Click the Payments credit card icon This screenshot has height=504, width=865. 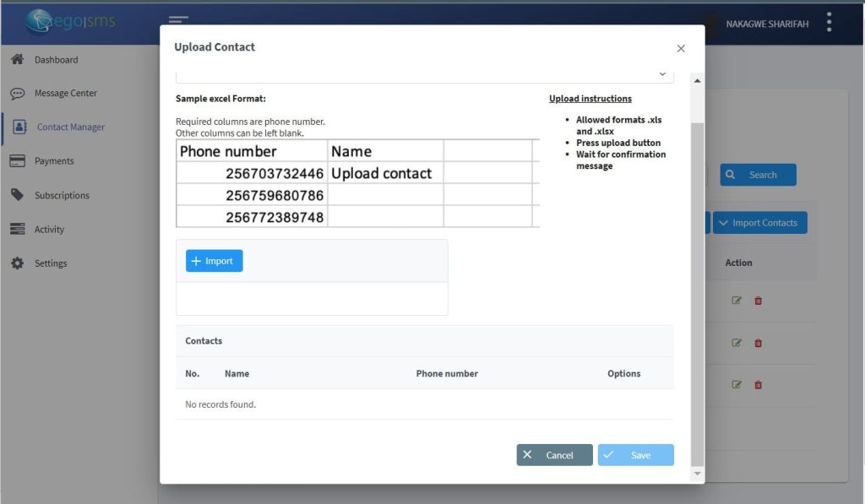coord(17,161)
